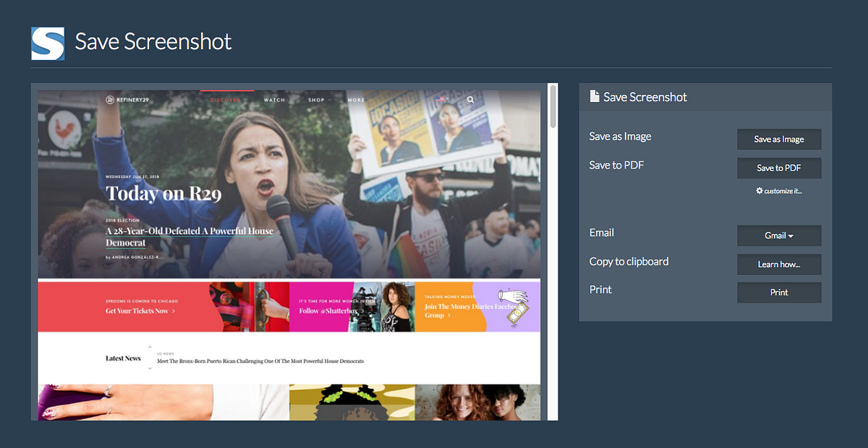
Task: Click the Save Screenshot 'S' logo icon
Action: point(47,42)
